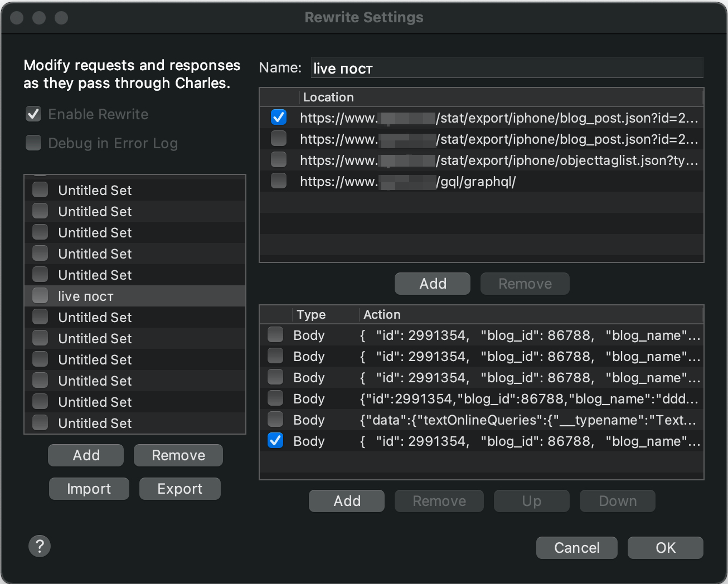Remove the selected set from the sets list
The height and width of the screenshot is (584, 728).
tap(178, 455)
